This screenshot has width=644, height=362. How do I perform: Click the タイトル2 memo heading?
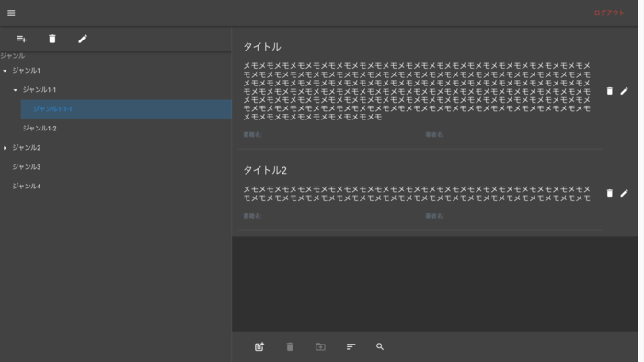[265, 170]
